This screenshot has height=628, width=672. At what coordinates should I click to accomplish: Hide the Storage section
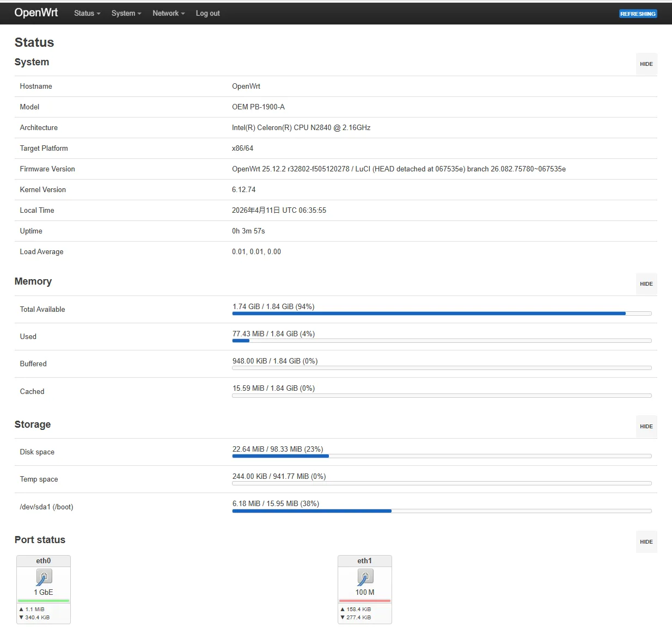pos(646,426)
